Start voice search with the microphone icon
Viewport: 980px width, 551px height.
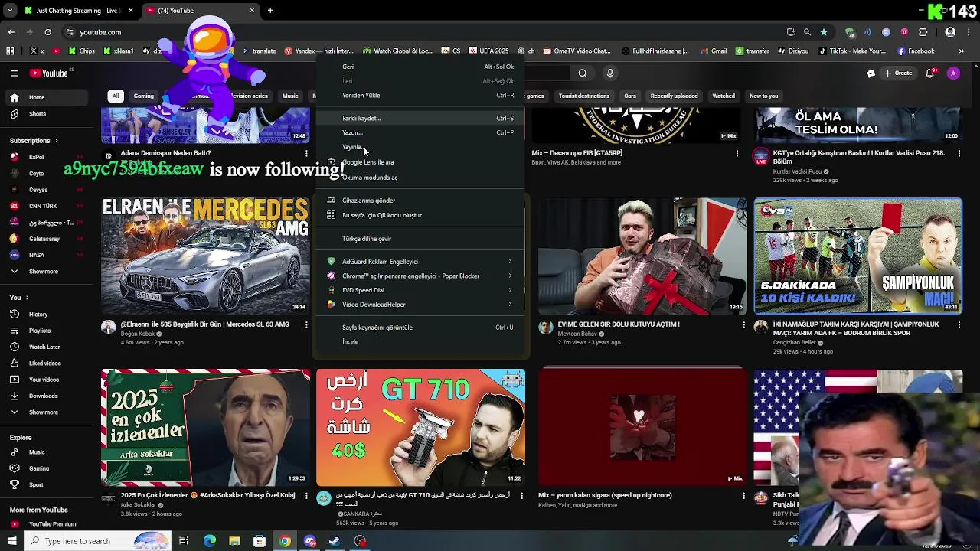tap(610, 73)
